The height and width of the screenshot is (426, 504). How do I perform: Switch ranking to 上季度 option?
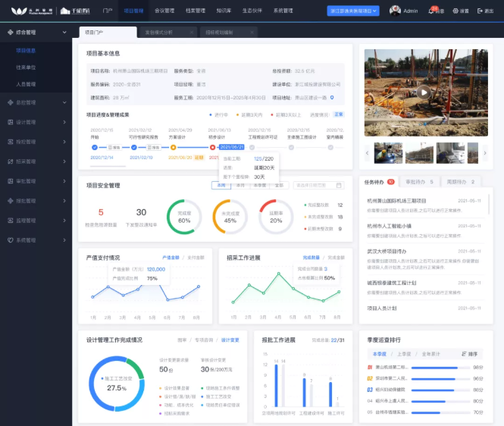[403, 354]
